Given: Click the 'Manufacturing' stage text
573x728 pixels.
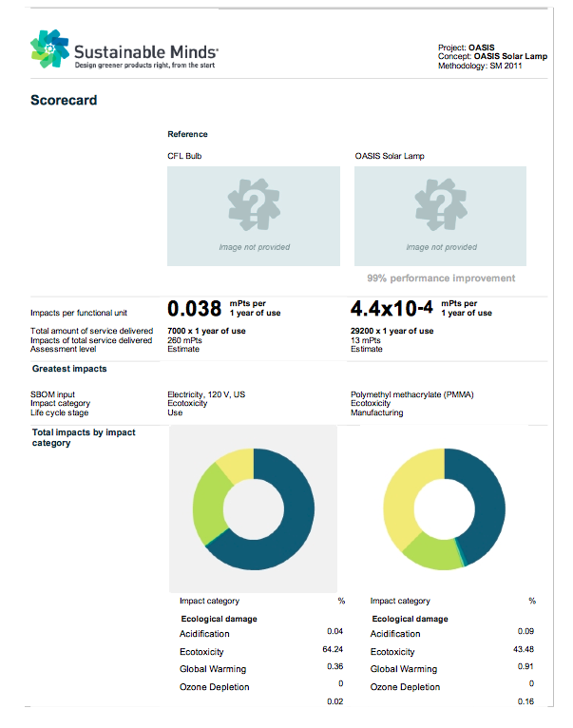Looking at the screenshot, I should pyautogui.click(x=377, y=412).
